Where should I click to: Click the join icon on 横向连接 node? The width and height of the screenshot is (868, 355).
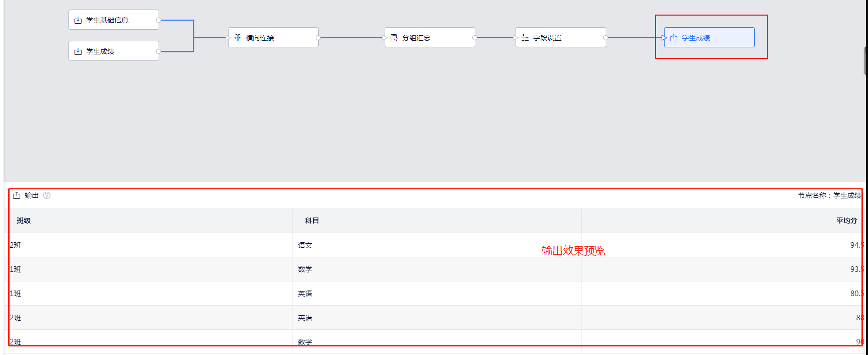coord(238,38)
